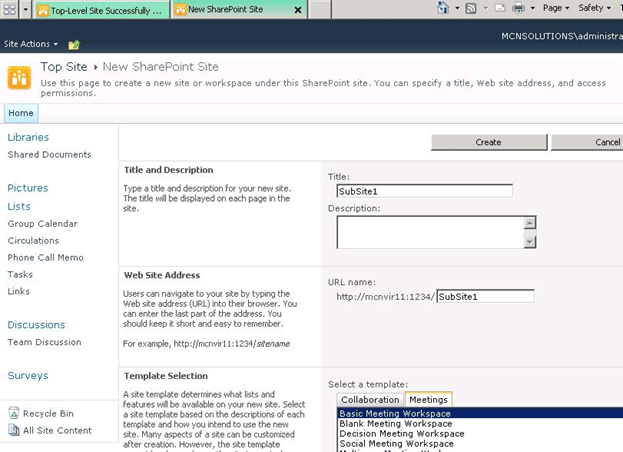623x452 pixels.
Task: Open the Safety menu
Action: click(594, 8)
